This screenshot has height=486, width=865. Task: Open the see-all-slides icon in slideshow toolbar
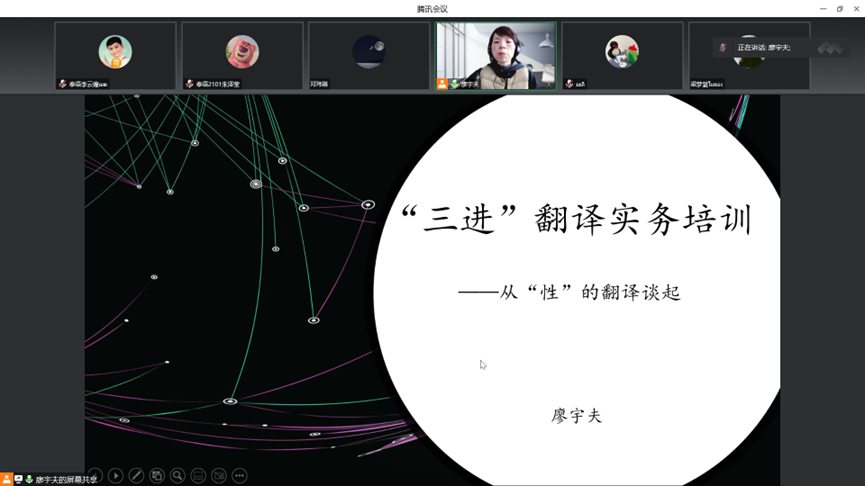pyautogui.click(x=157, y=476)
